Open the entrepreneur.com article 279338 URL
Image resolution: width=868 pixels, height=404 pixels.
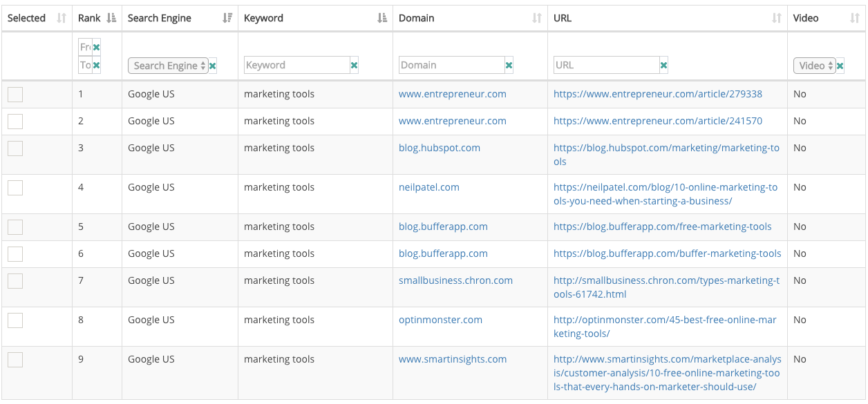pos(657,94)
